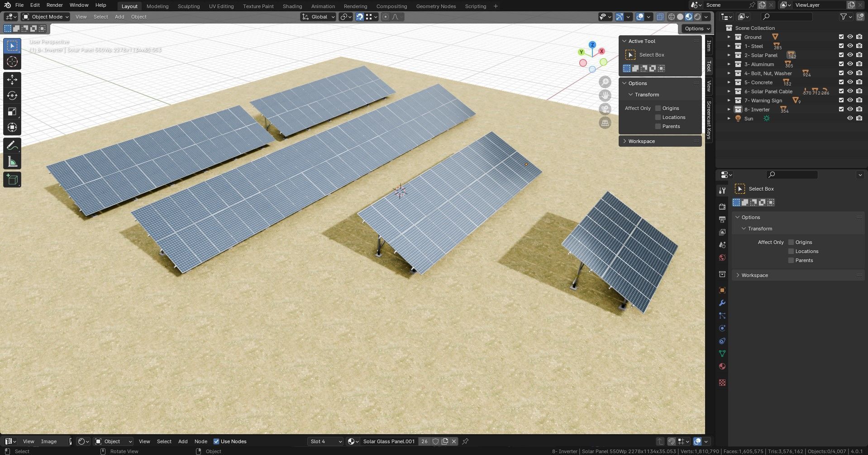Open the Output properties tab

coord(722,219)
